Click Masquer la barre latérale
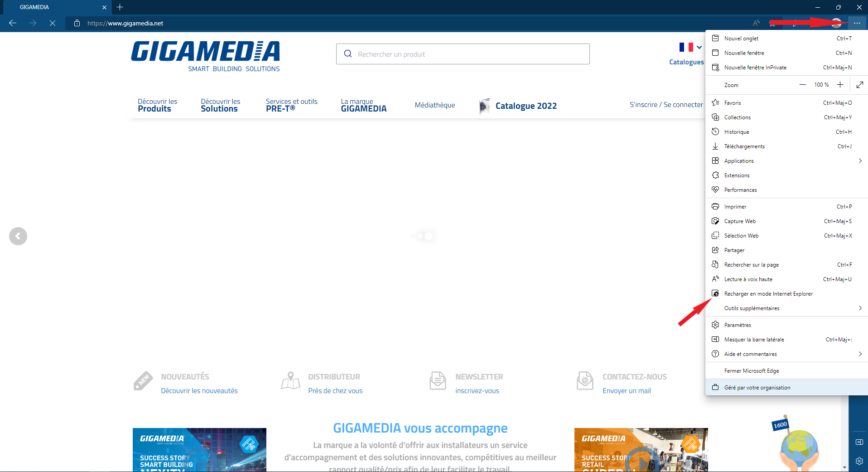Screen dimensions: 868x472 coord(786,340)
